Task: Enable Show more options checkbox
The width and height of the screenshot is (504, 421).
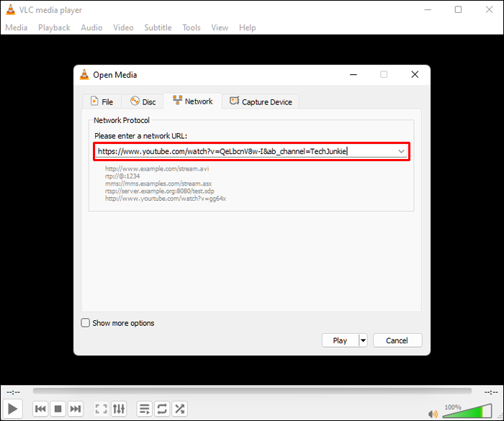Action: pos(85,322)
